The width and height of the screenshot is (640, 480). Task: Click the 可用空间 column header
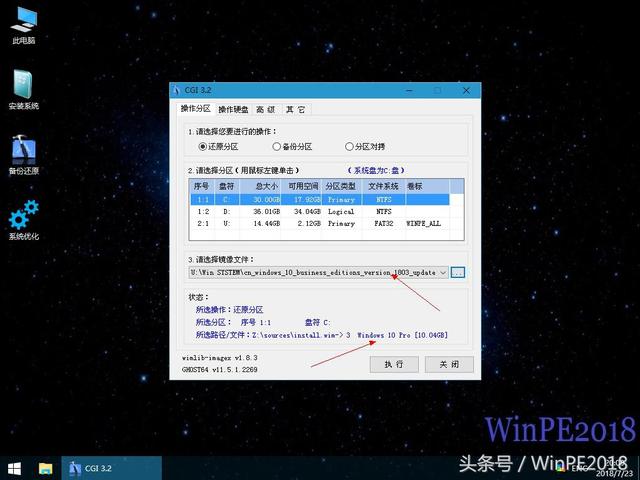302,186
